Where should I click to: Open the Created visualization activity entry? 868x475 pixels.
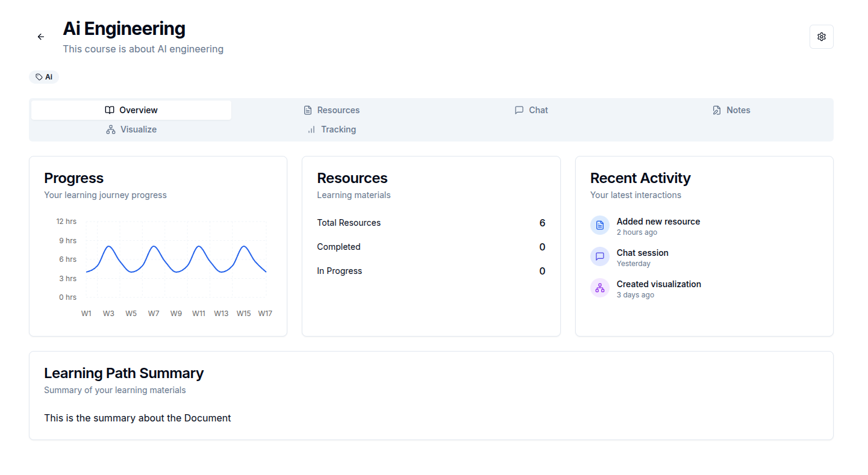[x=658, y=285]
